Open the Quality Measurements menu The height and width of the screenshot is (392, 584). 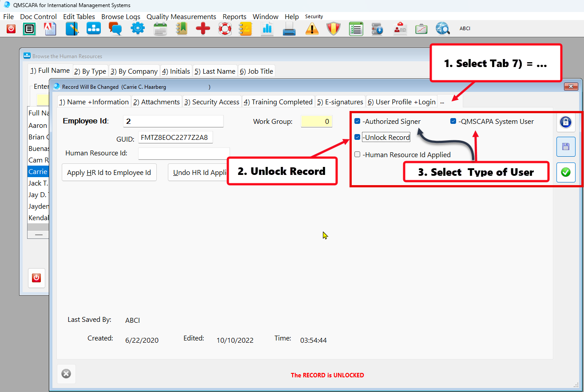pos(181,17)
